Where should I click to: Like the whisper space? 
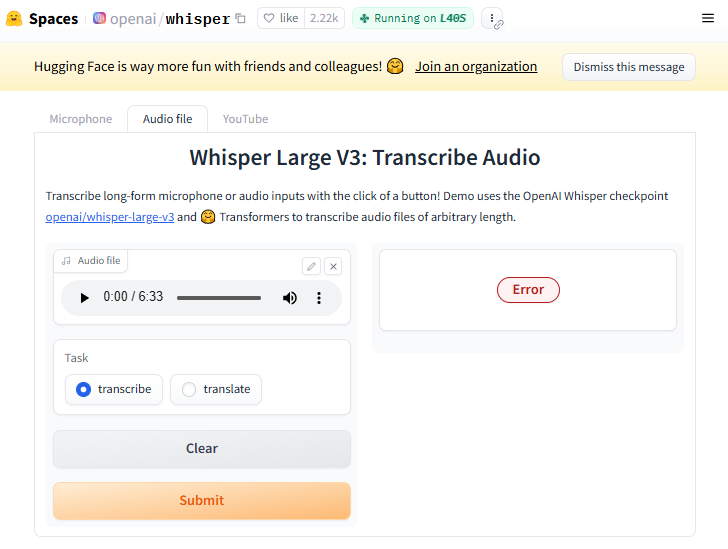pyautogui.click(x=281, y=18)
